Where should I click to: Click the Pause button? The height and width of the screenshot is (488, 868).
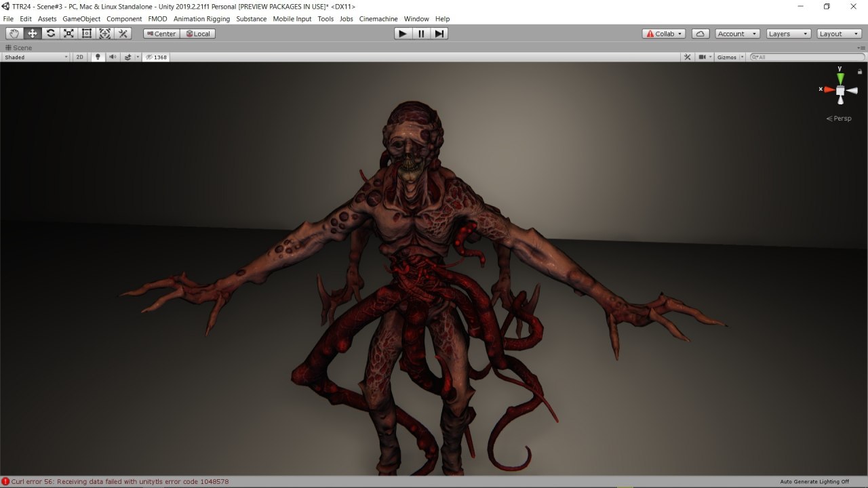click(421, 33)
